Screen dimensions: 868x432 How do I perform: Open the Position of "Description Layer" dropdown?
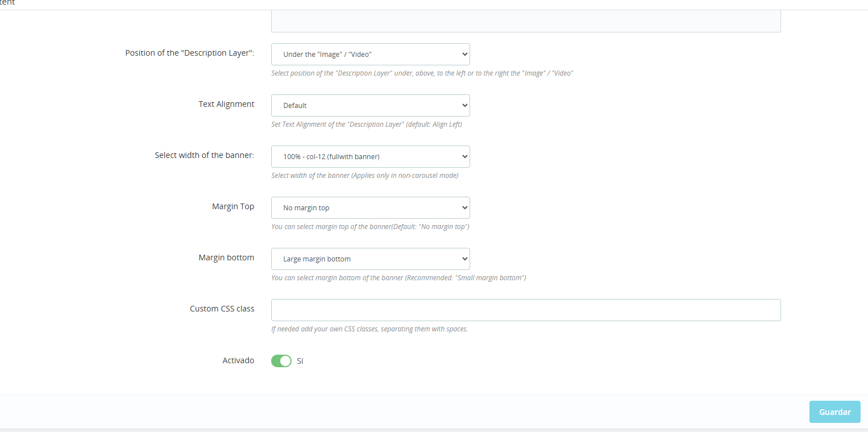[x=370, y=55]
